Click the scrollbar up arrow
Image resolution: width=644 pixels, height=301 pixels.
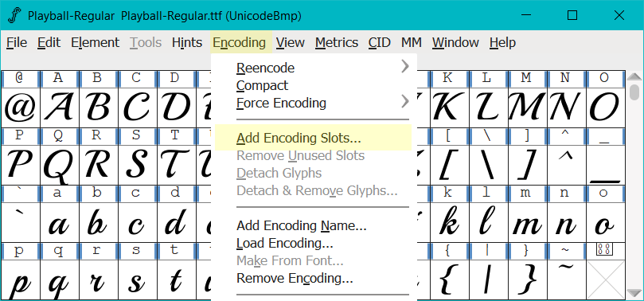[x=634, y=76]
